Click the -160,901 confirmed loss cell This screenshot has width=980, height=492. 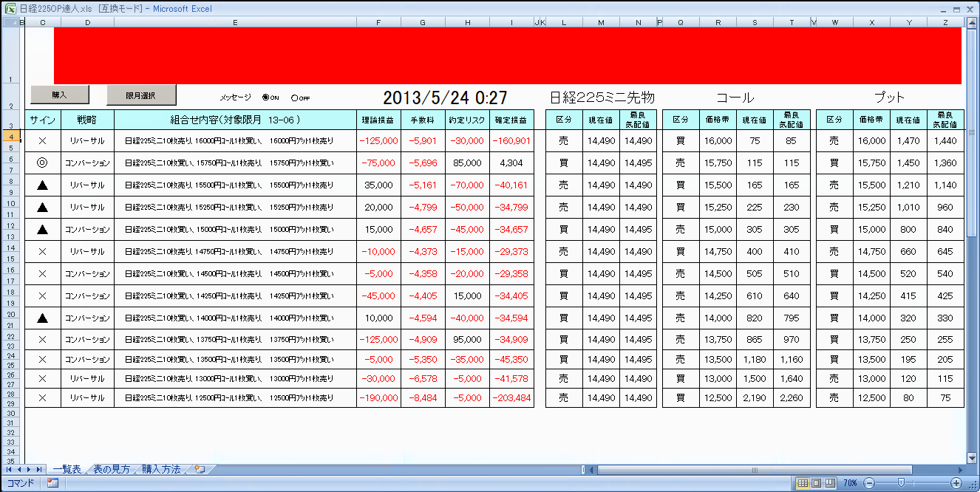tap(511, 140)
